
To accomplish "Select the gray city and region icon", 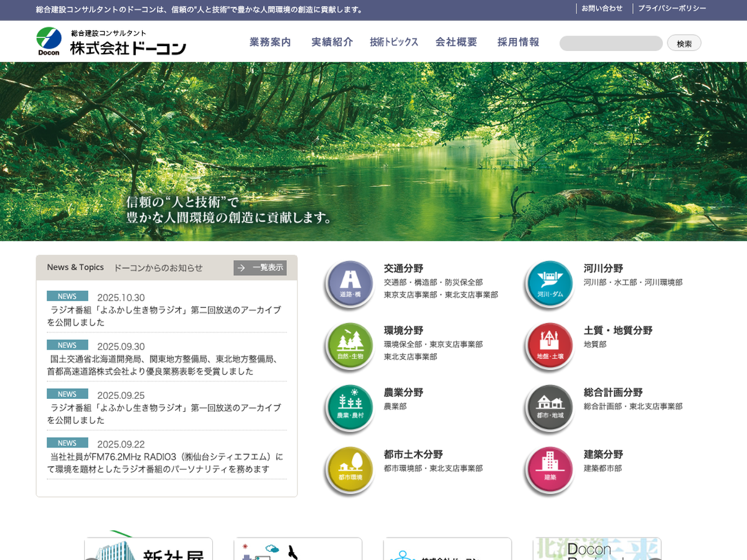I will click(550, 408).
